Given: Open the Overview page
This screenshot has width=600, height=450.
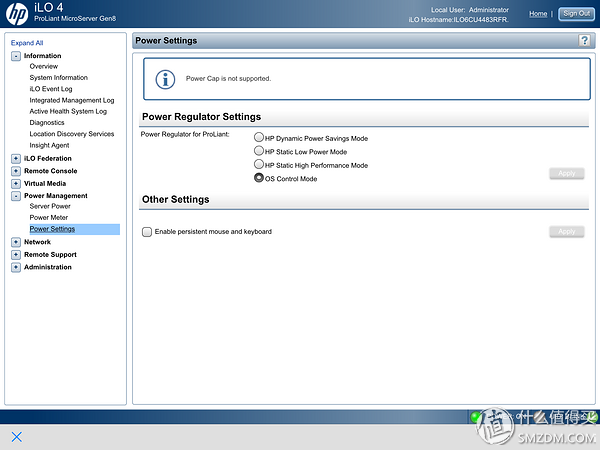Looking at the screenshot, I should pyautogui.click(x=44, y=66).
